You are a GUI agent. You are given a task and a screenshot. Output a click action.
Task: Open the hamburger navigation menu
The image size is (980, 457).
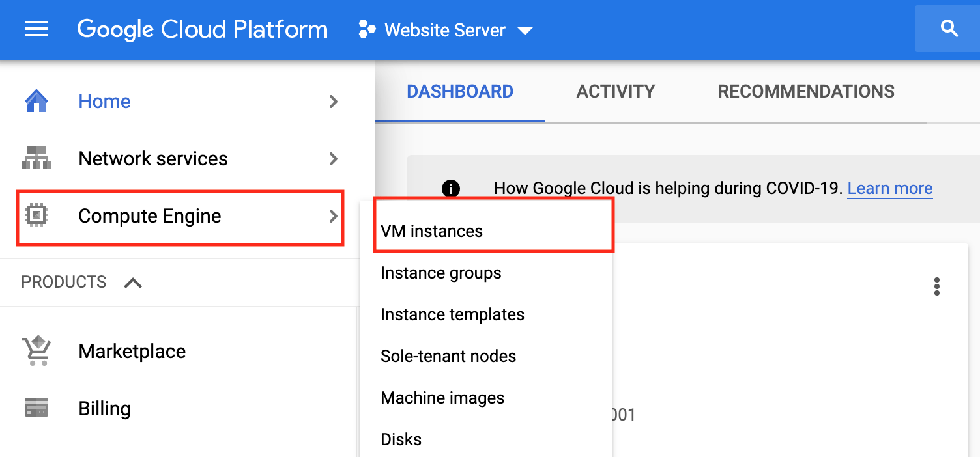click(x=36, y=29)
